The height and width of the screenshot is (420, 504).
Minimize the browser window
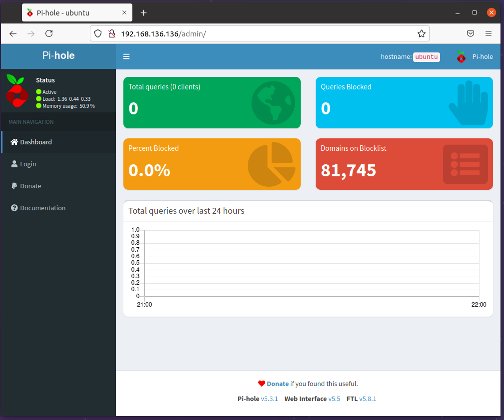(x=458, y=12)
